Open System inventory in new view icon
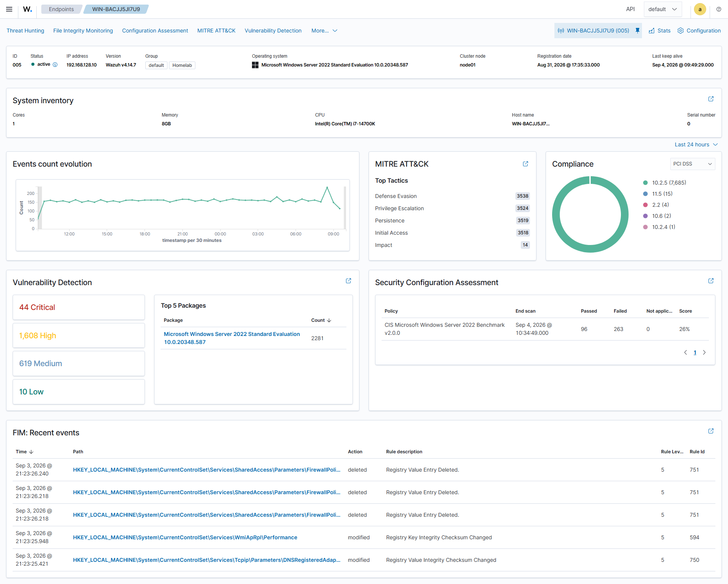This screenshot has height=584, width=728. coord(711,99)
